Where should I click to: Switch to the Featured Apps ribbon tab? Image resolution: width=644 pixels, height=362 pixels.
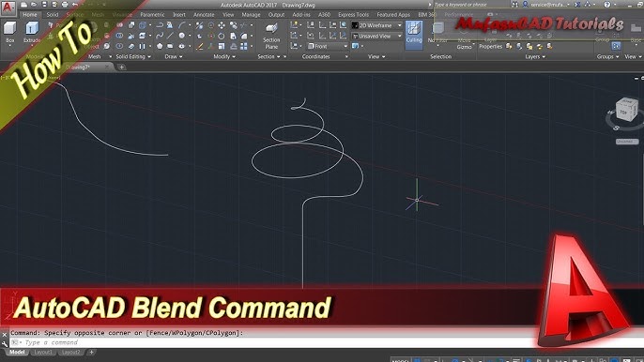coord(393,14)
